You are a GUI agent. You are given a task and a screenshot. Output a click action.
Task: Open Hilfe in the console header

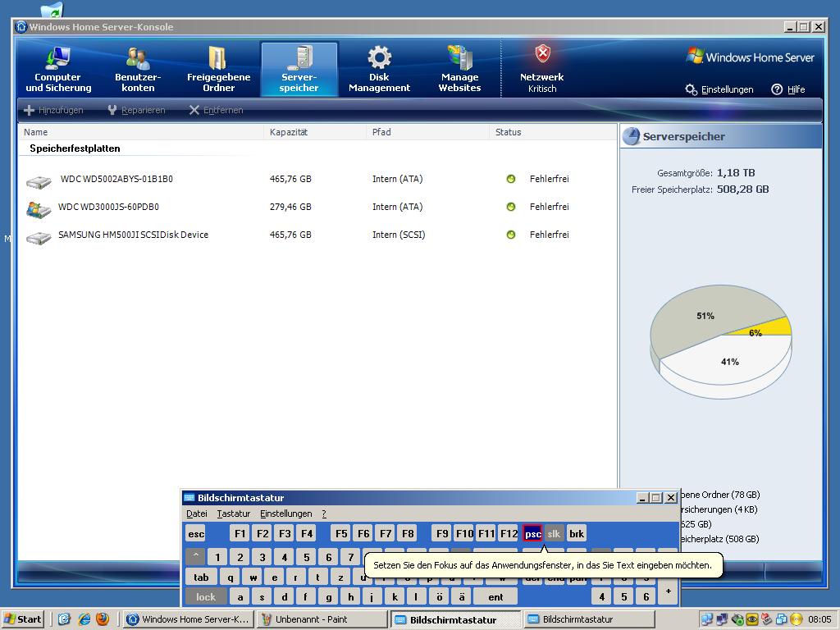[788, 89]
